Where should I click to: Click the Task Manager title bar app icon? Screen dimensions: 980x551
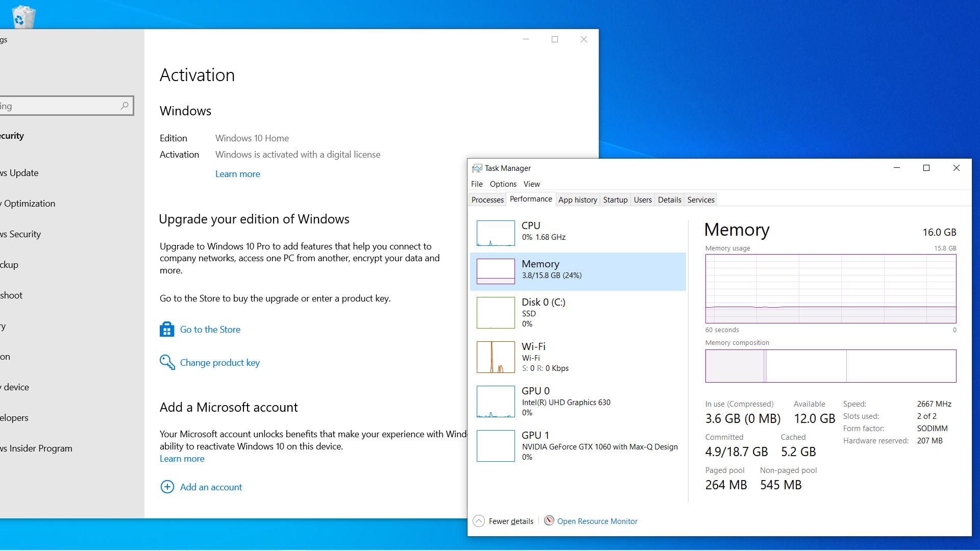point(477,168)
